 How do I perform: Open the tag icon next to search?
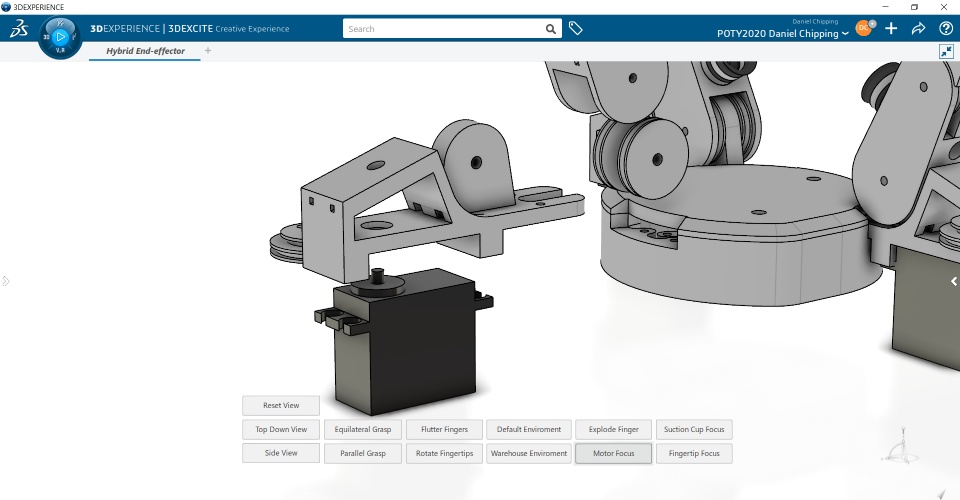tap(576, 28)
